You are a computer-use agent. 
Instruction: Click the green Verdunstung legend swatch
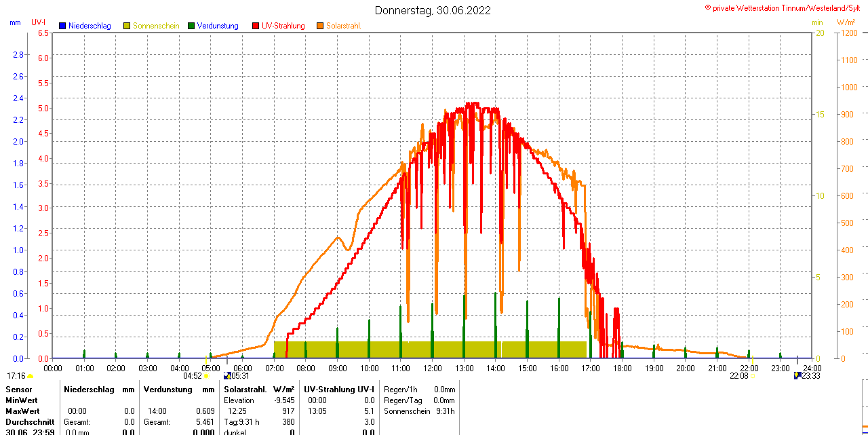191,26
